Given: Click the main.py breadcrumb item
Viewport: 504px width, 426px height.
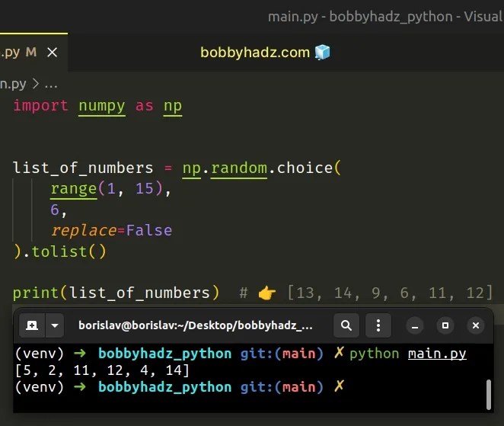Looking at the screenshot, I should (13, 85).
